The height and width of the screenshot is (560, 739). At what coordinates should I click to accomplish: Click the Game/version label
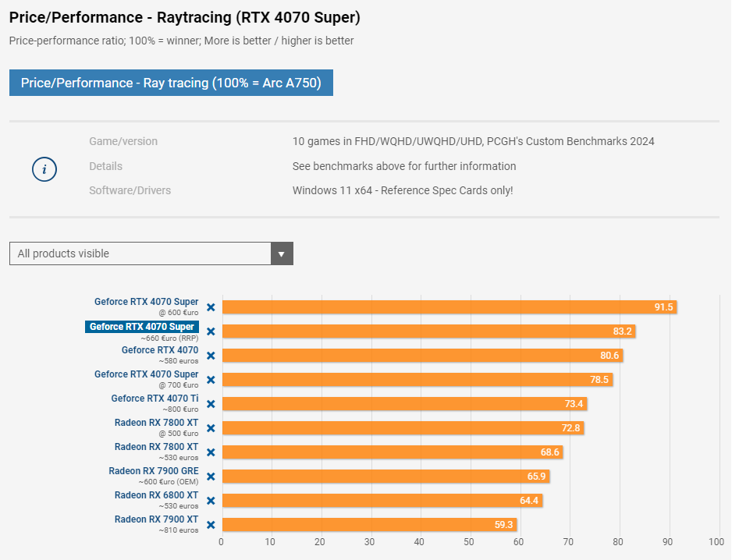tap(123, 141)
